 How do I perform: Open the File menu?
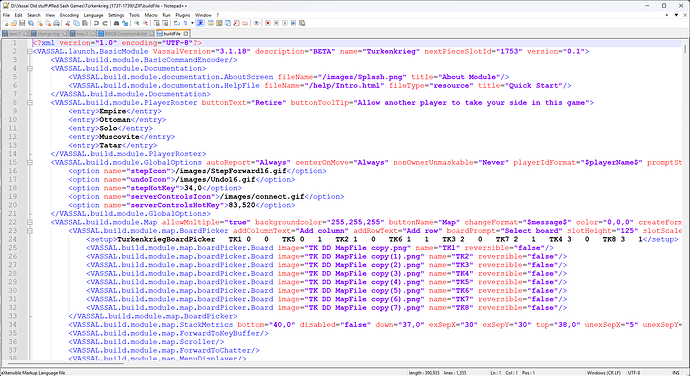[6, 15]
